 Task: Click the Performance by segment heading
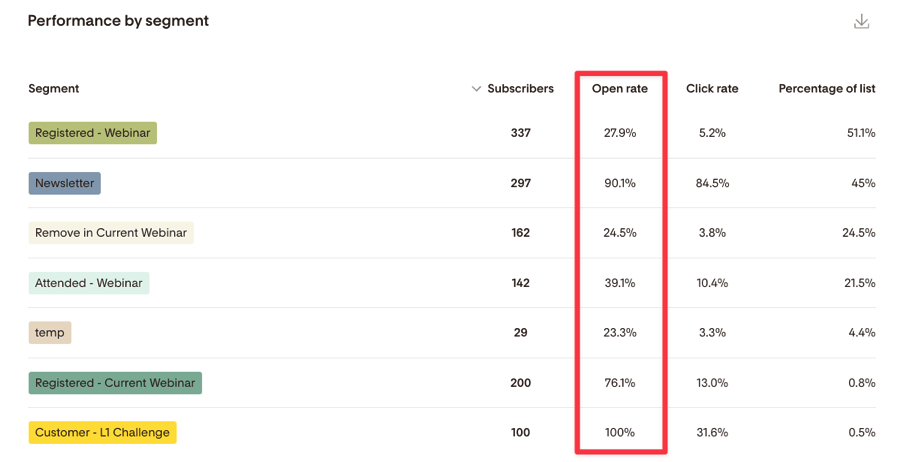pos(118,21)
